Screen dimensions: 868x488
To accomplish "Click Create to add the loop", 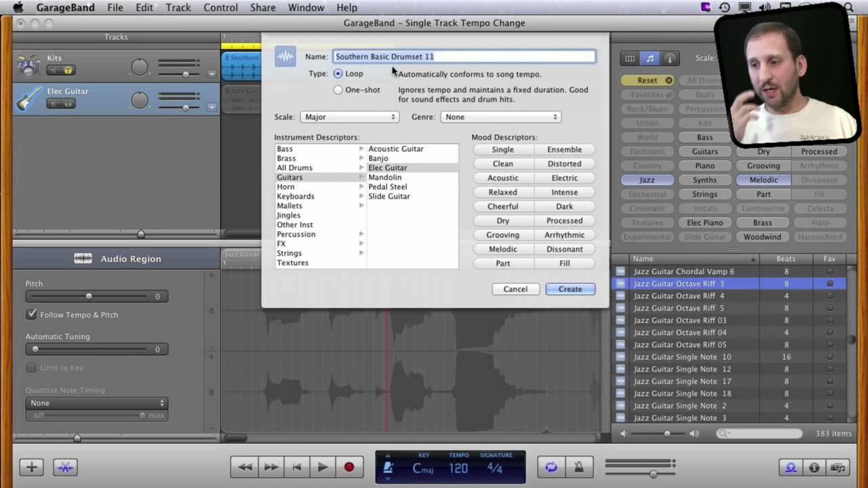I will 570,289.
